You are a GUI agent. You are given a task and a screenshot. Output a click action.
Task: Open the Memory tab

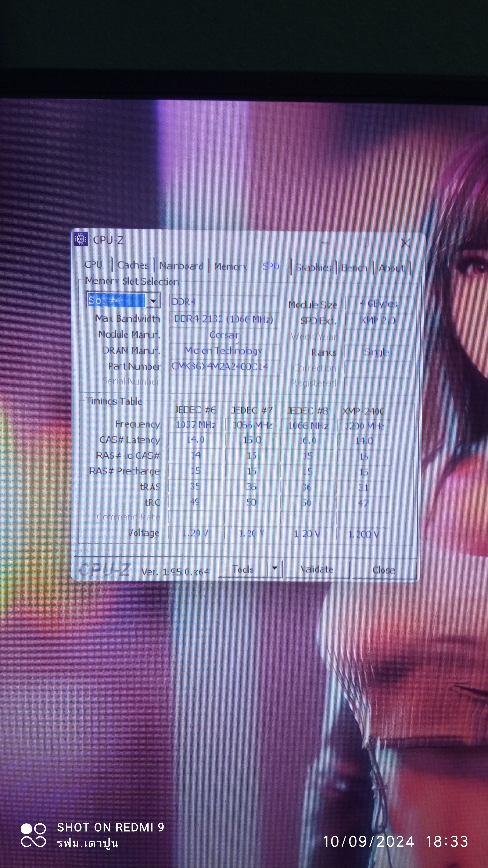(x=231, y=267)
